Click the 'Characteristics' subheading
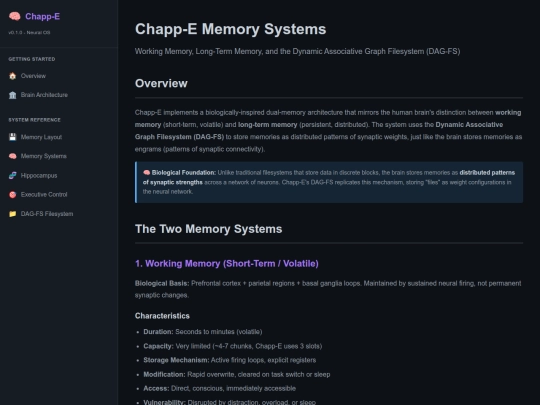Viewport: 540px width, 405px height. pos(162,316)
